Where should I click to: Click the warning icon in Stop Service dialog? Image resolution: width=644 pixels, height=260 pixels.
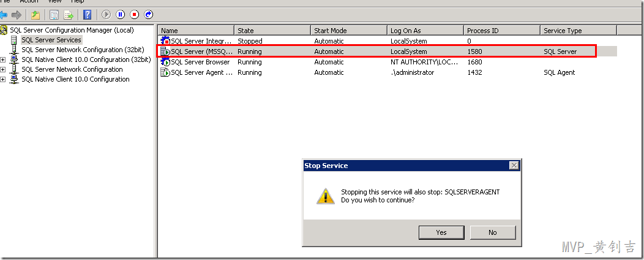pos(326,196)
